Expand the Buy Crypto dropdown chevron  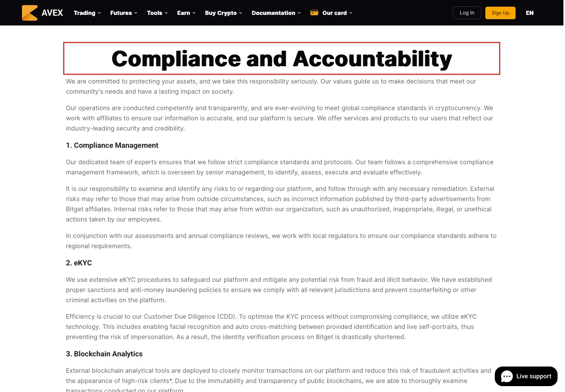(x=241, y=13)
